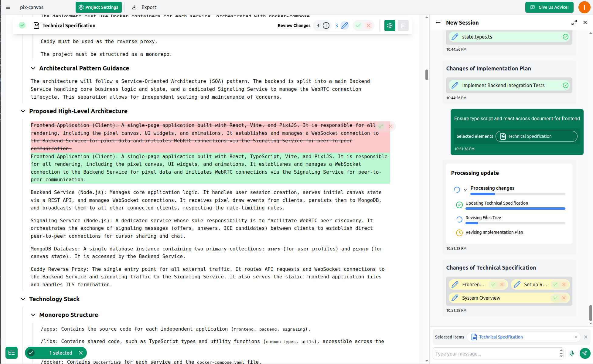Image resolution: width=593 pixels, height=364 pixels.
Task: Accept the Set up R... change
Action: tap(555, 284)
